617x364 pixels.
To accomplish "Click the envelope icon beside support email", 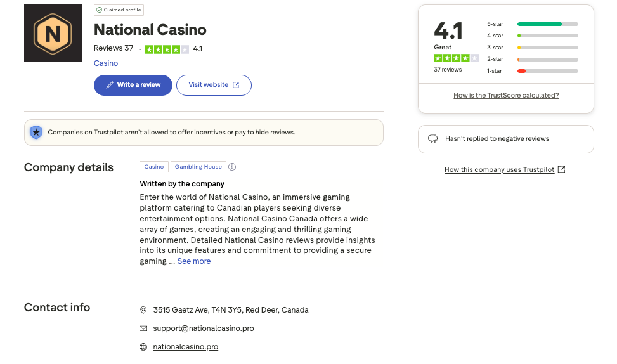I will tap(143, 328).
